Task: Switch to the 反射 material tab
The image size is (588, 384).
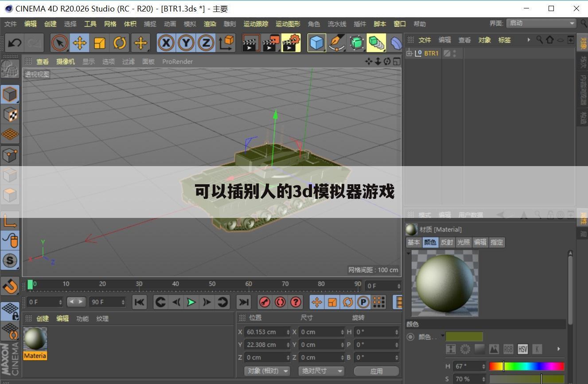Action: [447, 242]
